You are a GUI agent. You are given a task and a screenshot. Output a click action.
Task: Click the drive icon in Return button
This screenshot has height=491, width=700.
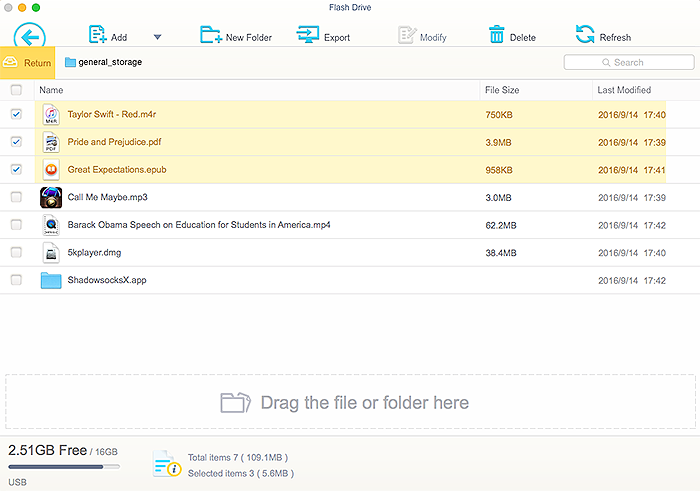10,62
